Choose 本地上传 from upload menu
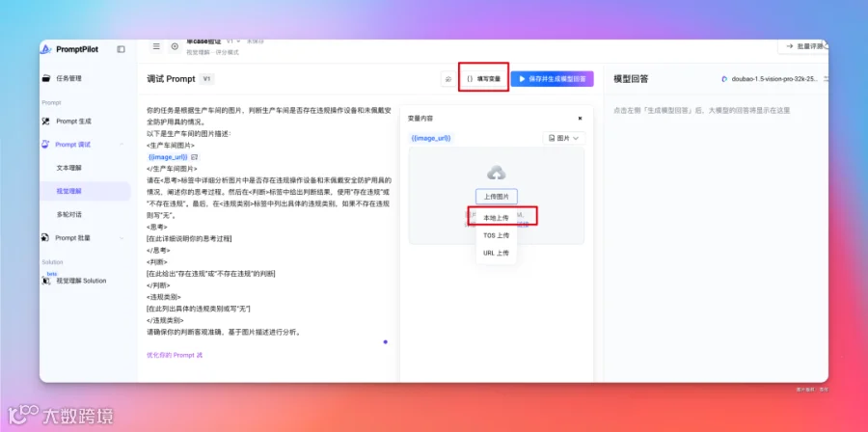 pyautogui.click(x=496, y=218)
